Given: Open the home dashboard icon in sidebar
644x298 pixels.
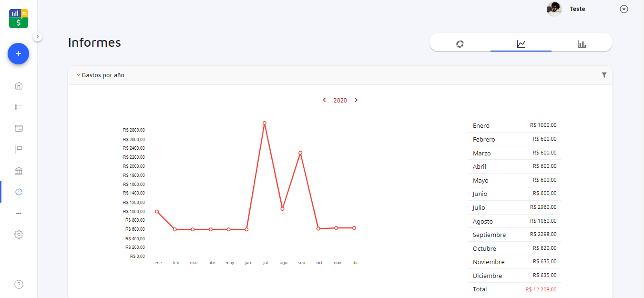Looking at the screenshot, I should 19,86.
